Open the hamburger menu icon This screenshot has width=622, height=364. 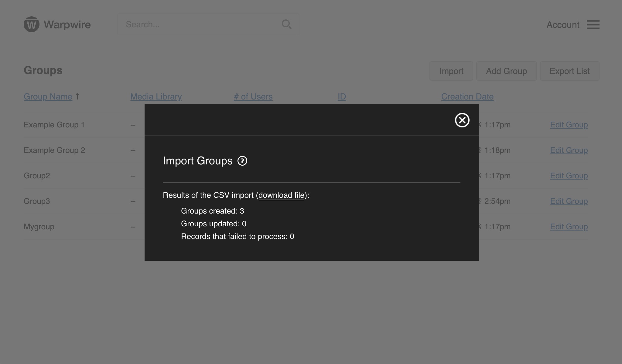tap(593, 25)
